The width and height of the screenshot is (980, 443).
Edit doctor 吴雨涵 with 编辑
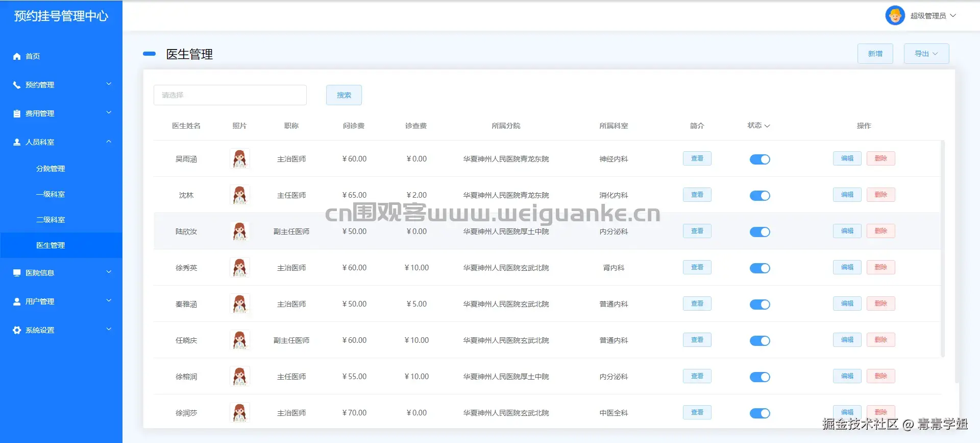(x=847, y=158)
